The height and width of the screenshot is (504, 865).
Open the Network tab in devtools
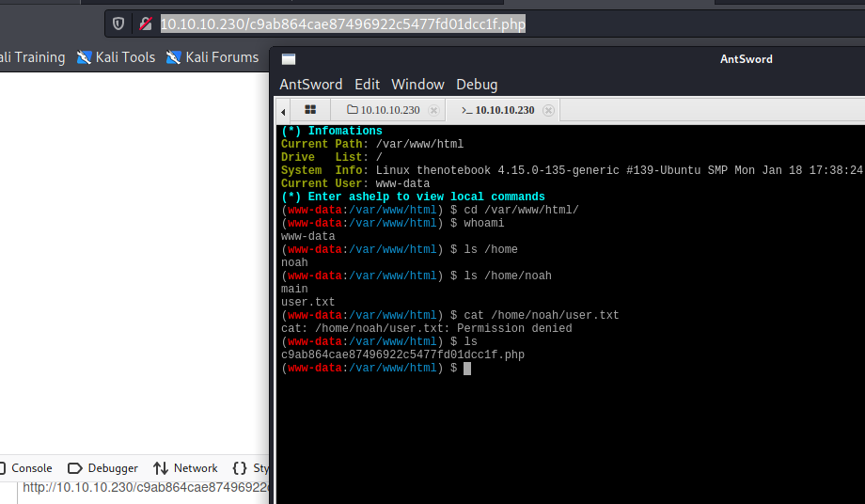(185, 468)
